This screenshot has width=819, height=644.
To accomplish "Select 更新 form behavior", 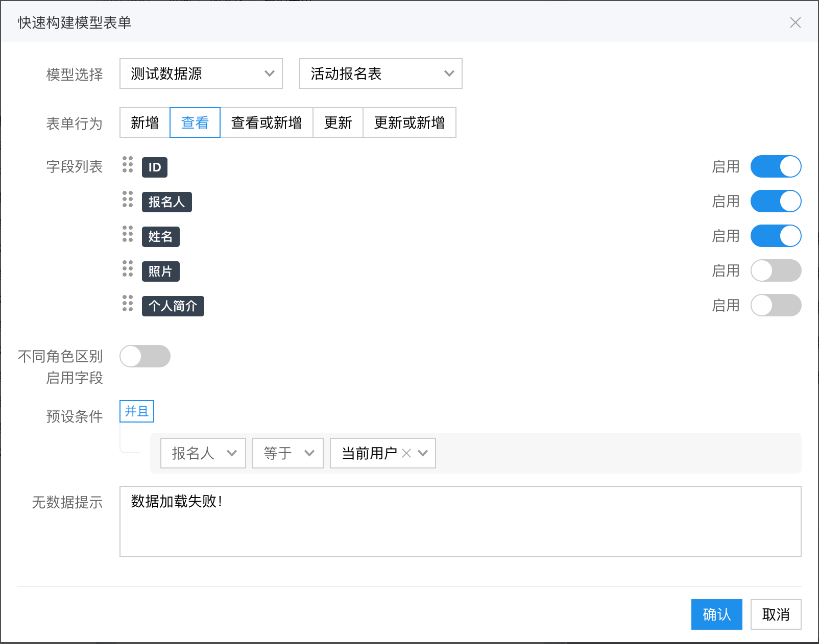I will pyautogui.click(x=338, y=122).
